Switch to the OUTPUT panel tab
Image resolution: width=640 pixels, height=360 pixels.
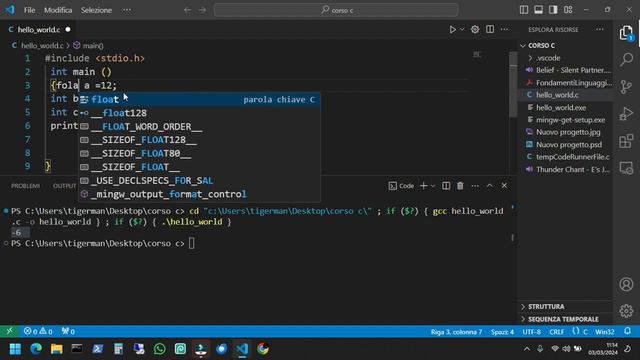point(64,186)
